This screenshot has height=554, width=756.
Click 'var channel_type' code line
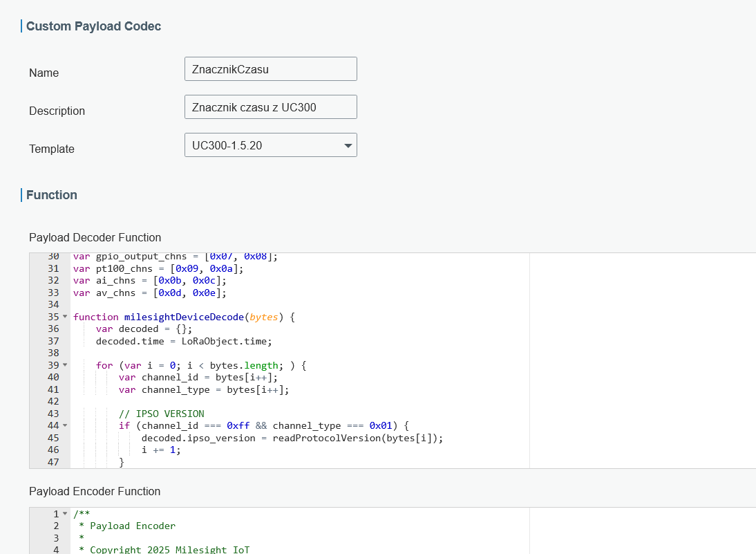(204, 389)
